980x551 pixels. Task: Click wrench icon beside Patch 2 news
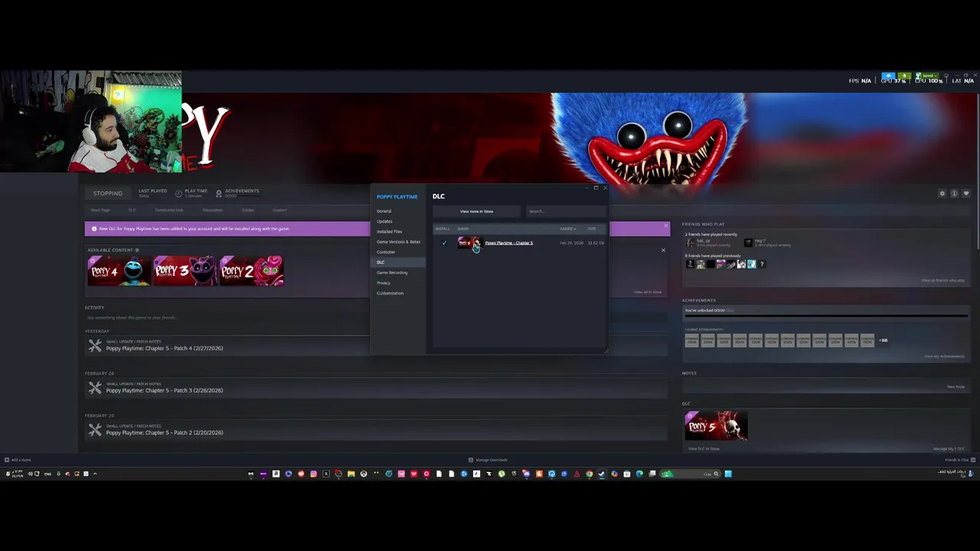(95, 430)
